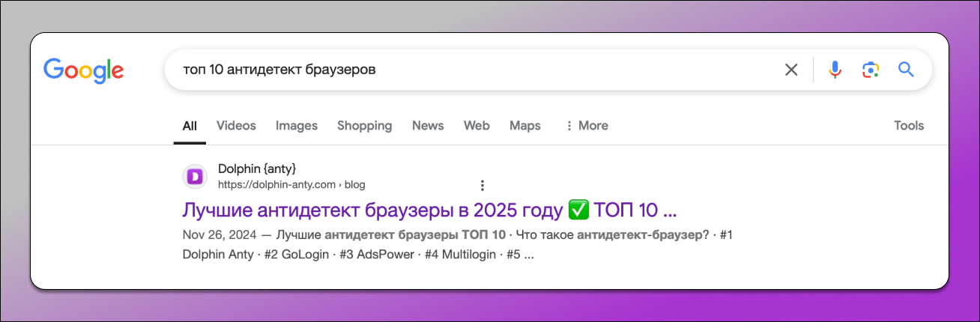Open the Maps tab
Screen dimensions: 980x322
[524, 126]
